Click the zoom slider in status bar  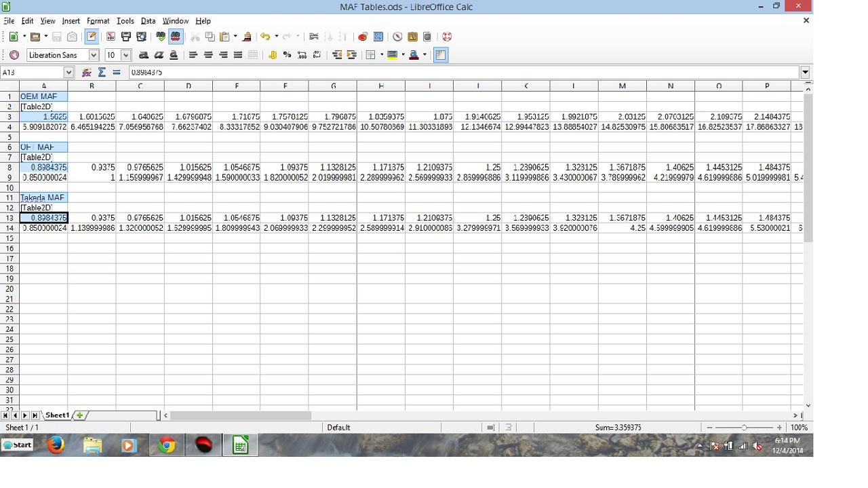[744, 428]
